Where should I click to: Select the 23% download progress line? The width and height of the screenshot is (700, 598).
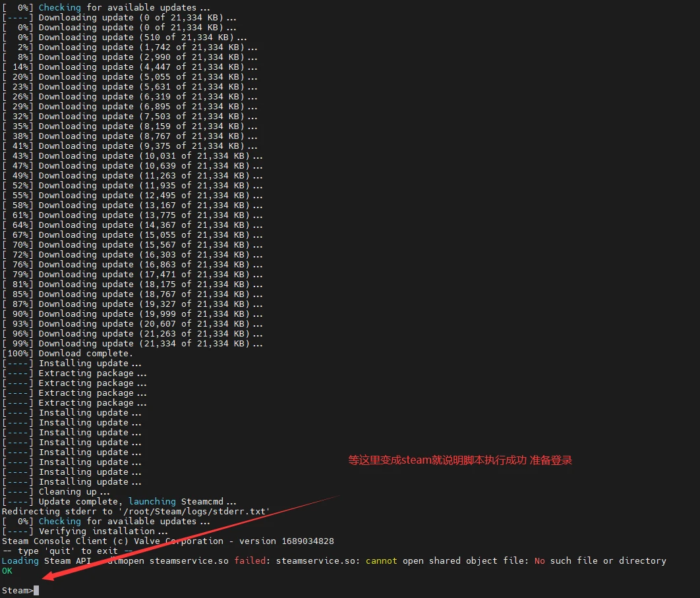[129, 86]
